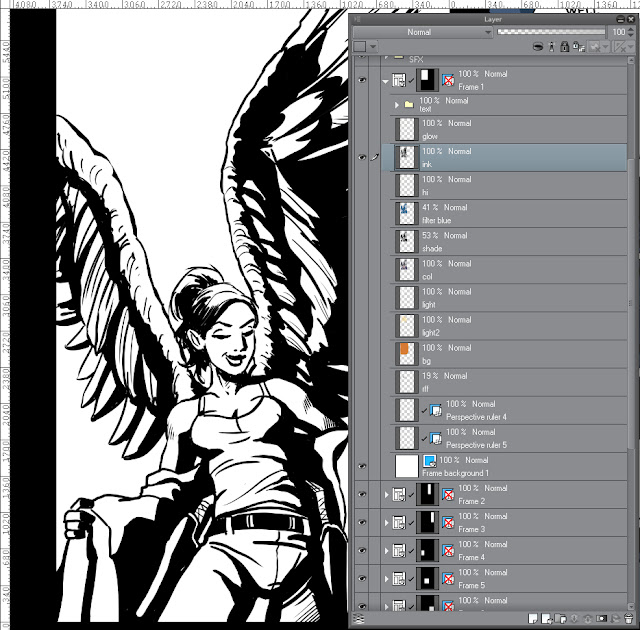Expand the text folder
640x630 pixels.
tap(397, 105)
